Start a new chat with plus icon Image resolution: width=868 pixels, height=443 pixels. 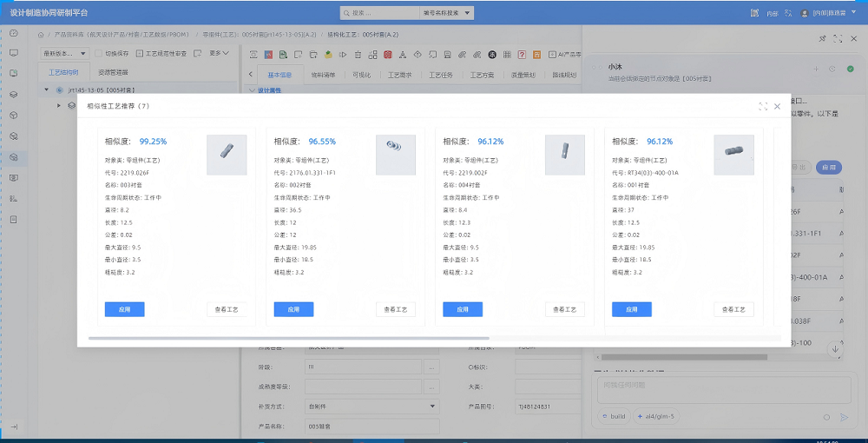(x=815, y=69)
